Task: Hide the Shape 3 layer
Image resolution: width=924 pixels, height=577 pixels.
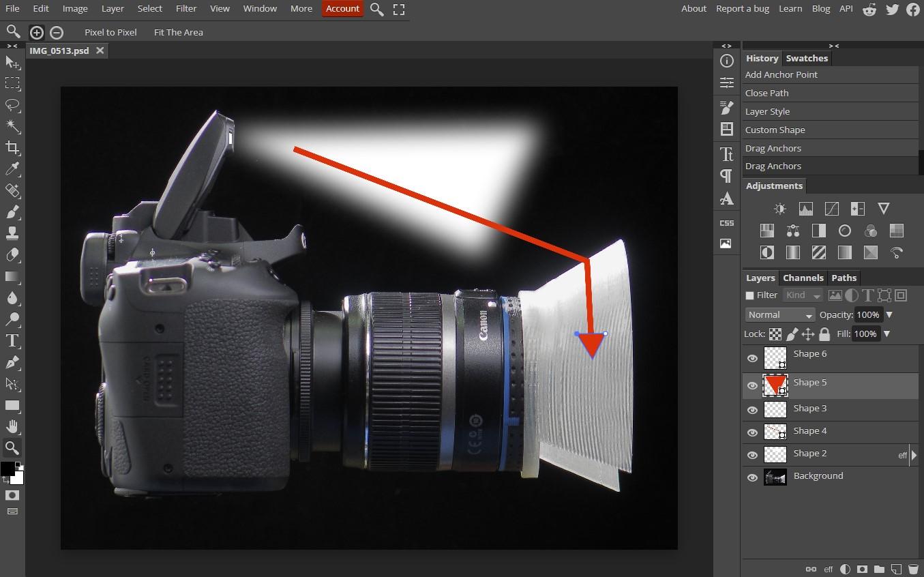Action: [752, 410]
